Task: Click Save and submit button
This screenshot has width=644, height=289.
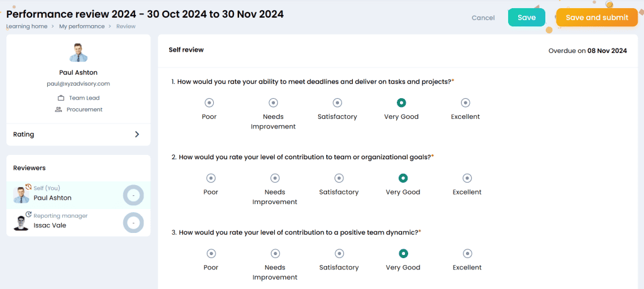Action: pos(597,18)
